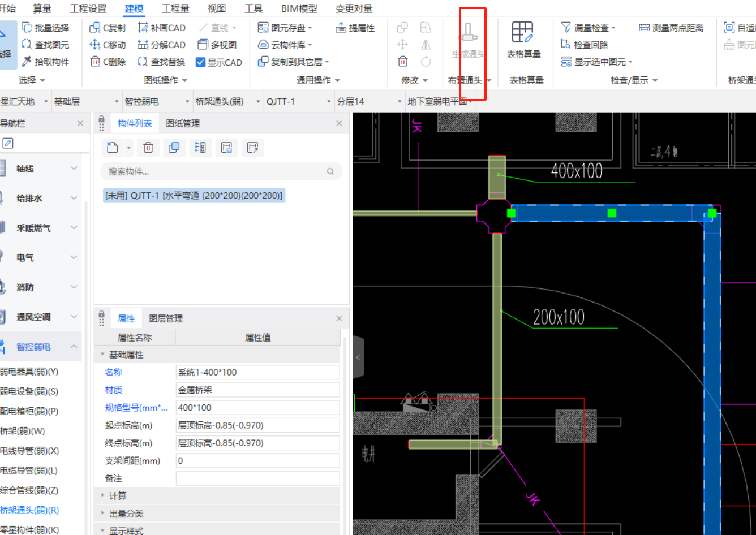Open the 分层14 layer combo box

point(369,102)
